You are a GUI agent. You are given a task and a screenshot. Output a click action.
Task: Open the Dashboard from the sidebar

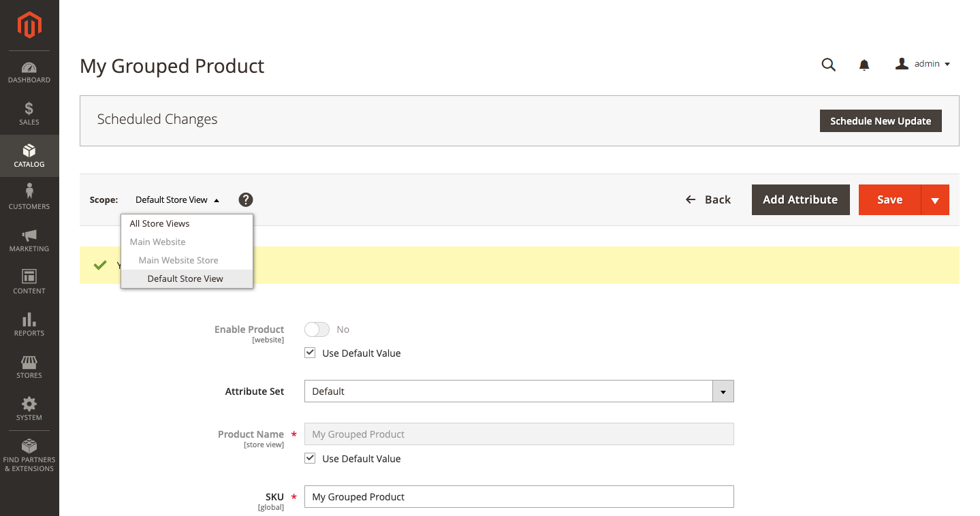[x=29, y=71]
